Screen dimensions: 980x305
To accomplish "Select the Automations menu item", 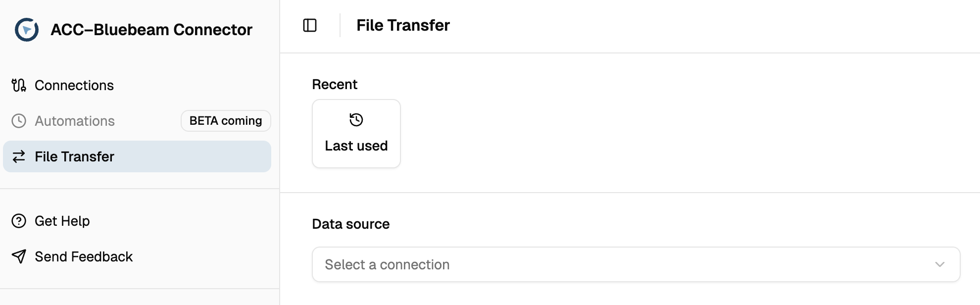I will coord(75,121).
